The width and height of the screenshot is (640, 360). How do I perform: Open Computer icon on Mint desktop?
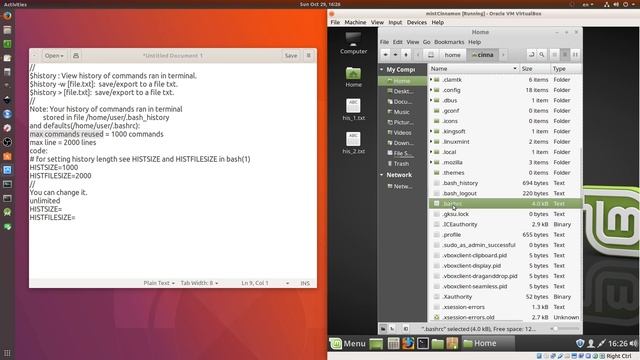(353, 43)
